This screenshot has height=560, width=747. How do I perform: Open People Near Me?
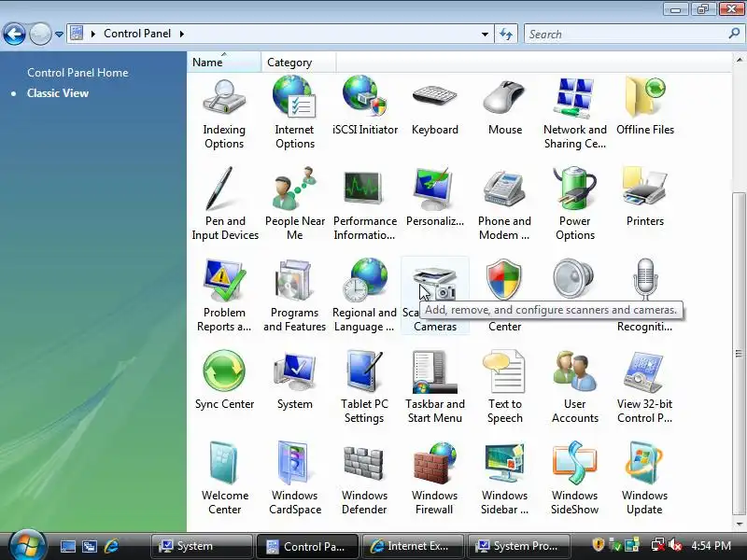pyautogui.click(x=295, y=204)
